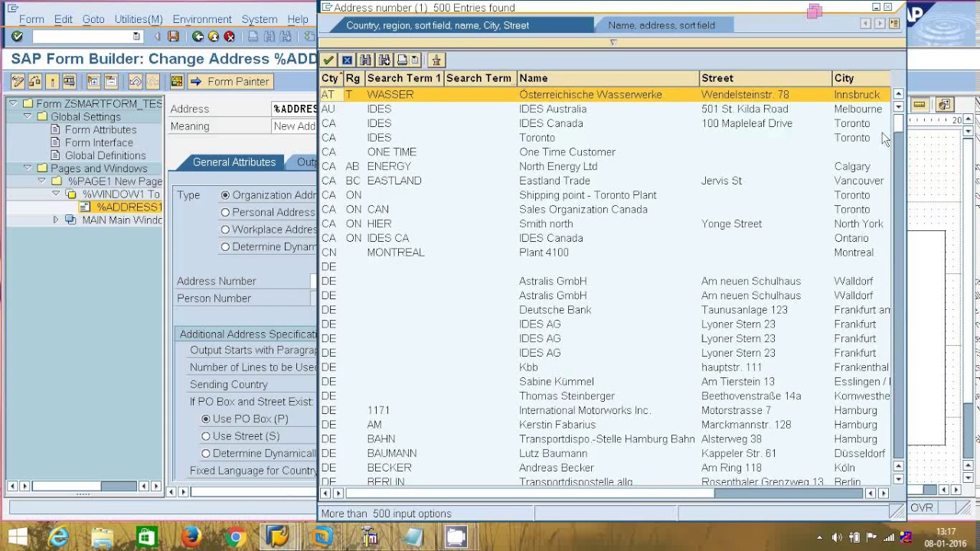980x551 pixels.
Task: Collapse the %PAGE1 New Page node
Action: tap(41, 181)
